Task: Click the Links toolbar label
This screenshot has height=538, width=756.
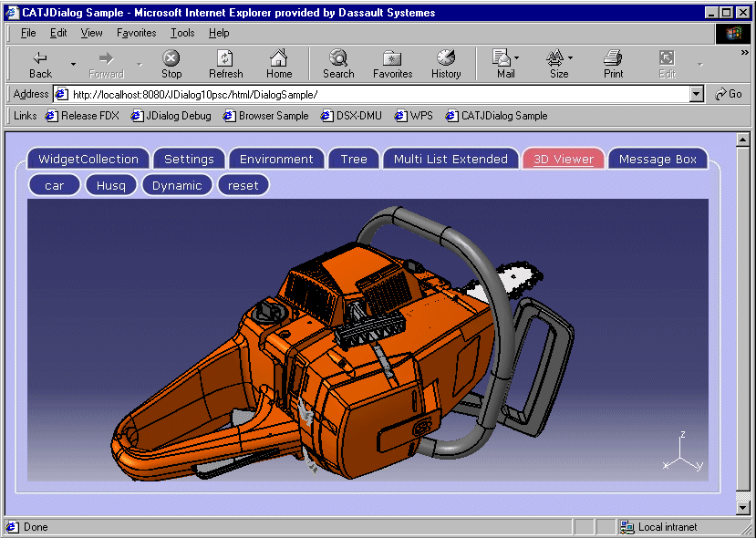Action: coord(25,116)
